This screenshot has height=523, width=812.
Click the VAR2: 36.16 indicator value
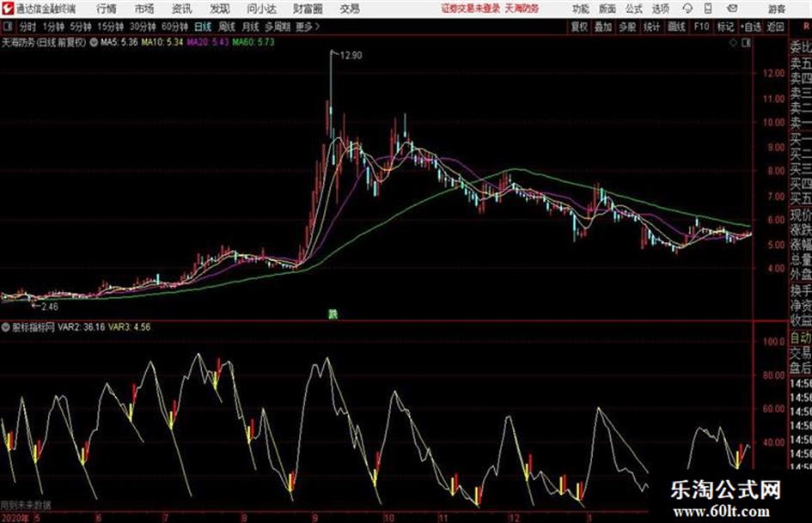82,327
